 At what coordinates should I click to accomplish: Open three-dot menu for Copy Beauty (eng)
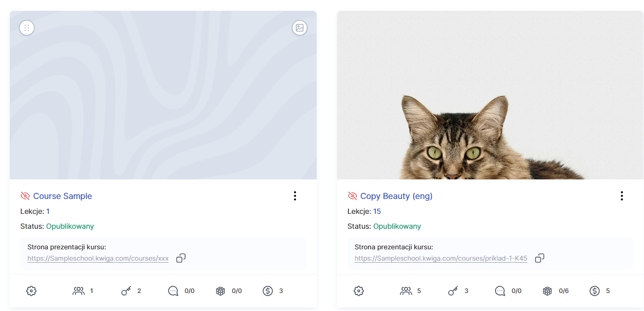click(x=622, y=196)
